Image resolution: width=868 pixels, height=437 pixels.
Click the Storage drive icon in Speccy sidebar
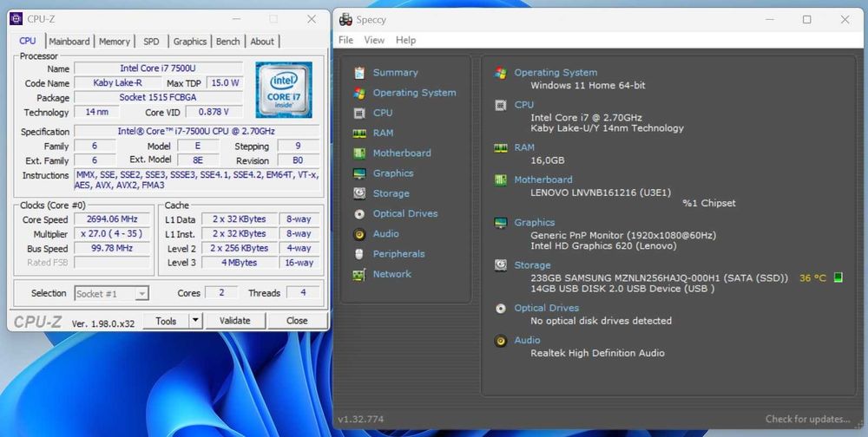pos(359,193)
